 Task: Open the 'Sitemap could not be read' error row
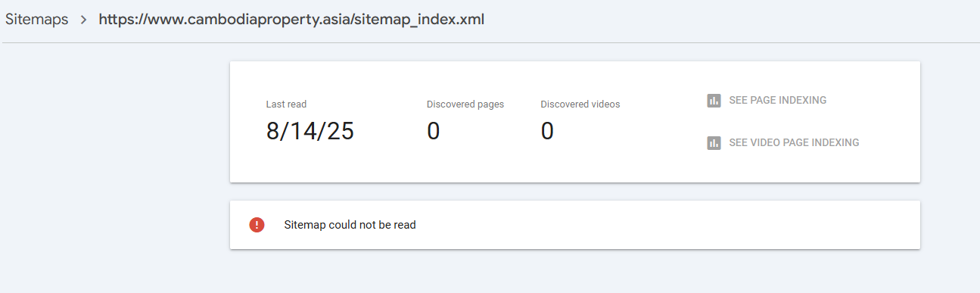(575, 225)
